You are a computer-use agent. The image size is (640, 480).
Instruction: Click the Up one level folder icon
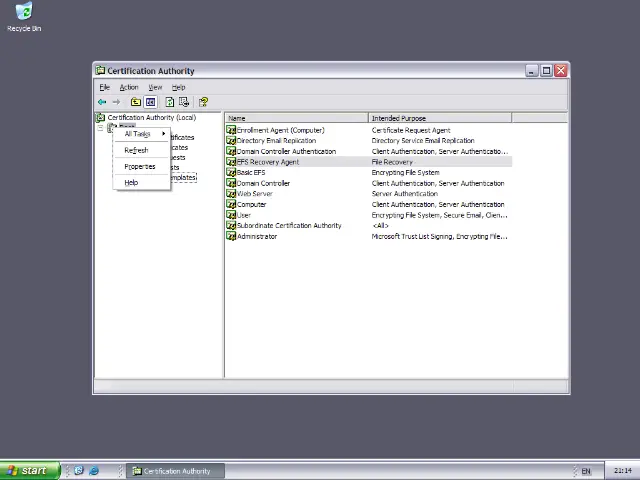tap(136, 102)
